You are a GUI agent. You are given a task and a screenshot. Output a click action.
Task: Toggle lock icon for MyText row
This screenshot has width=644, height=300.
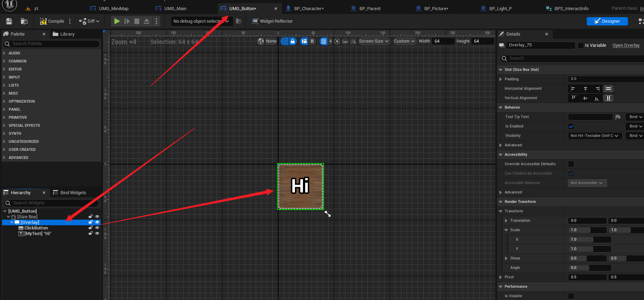tap(91, 233)
